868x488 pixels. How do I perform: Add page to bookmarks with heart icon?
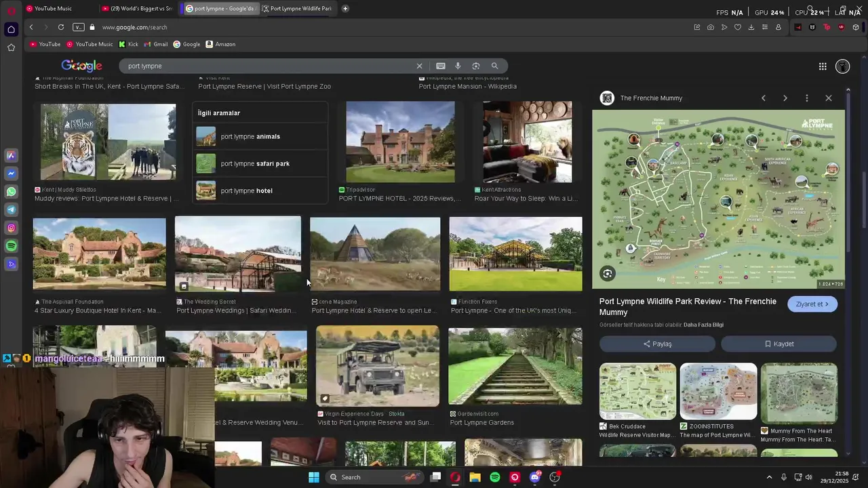click(737, 27)
